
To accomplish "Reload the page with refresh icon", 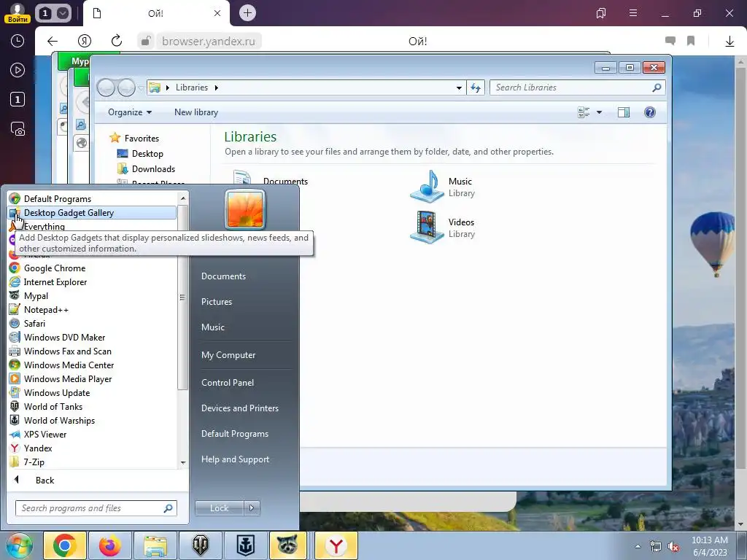I will [116, 41].
